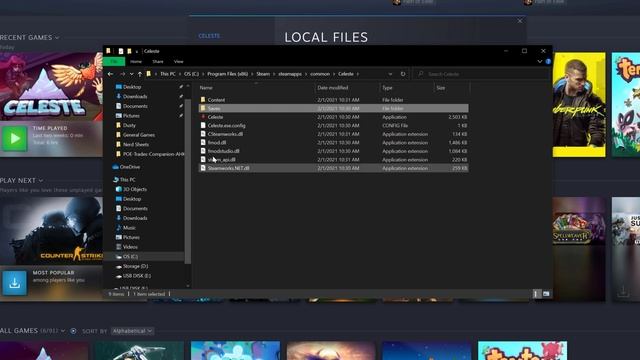Screen dimensions: 640x360
Task: Click the Refresh button in address bar
Action: tap(403, 74)
